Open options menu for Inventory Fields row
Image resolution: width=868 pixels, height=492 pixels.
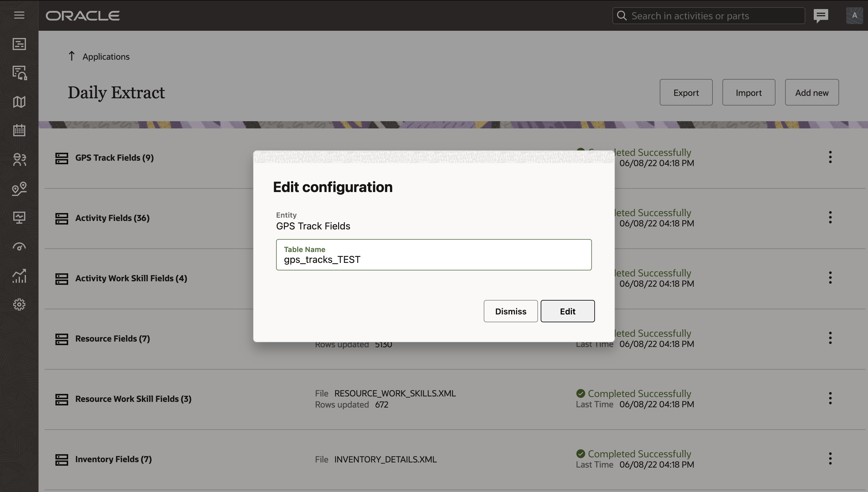[830, 459]
